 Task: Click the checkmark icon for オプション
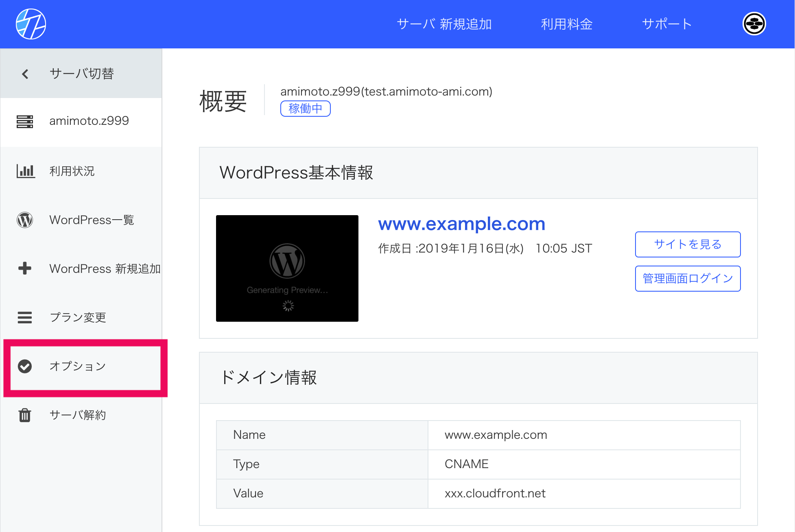click(x=25, y=366)
